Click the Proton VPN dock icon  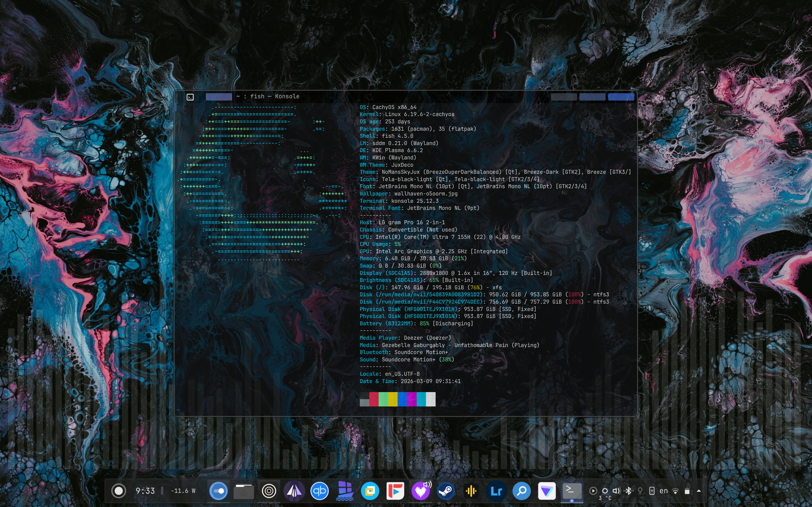[x=547, y=491]
